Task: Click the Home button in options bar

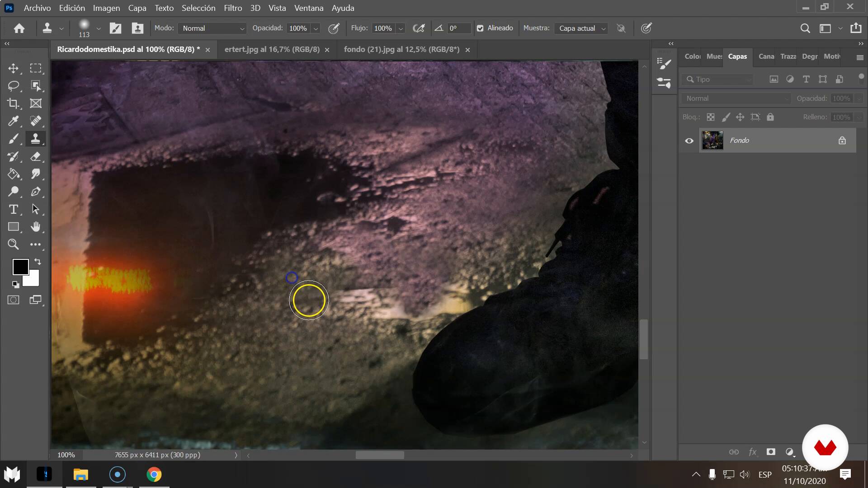Action: (19, 28)
